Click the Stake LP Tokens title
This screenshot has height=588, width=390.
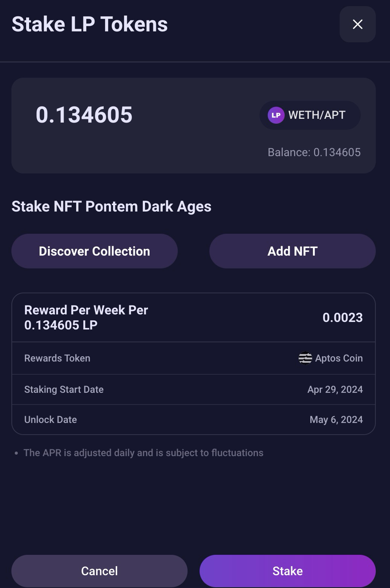tap(90, 24)
